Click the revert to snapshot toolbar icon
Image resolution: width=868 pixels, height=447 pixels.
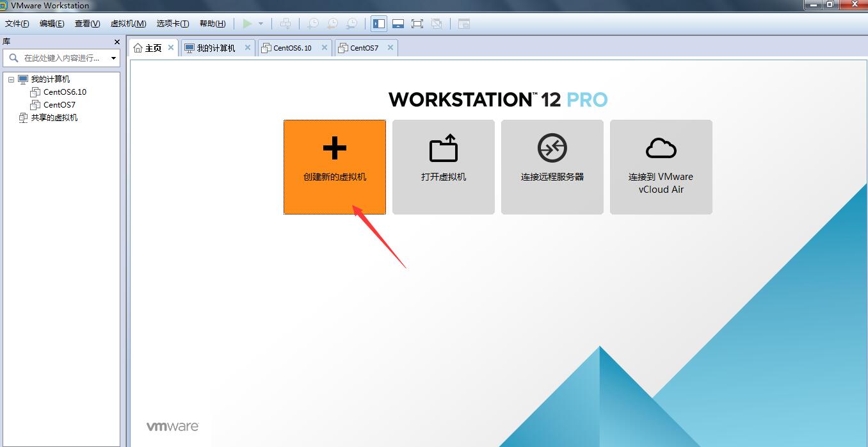tap(332, 24)
